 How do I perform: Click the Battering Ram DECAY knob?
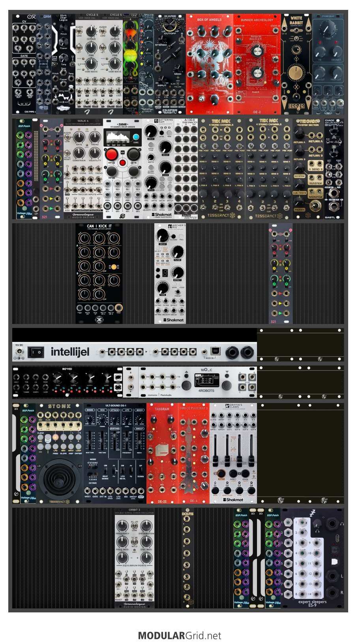[165, 147]
